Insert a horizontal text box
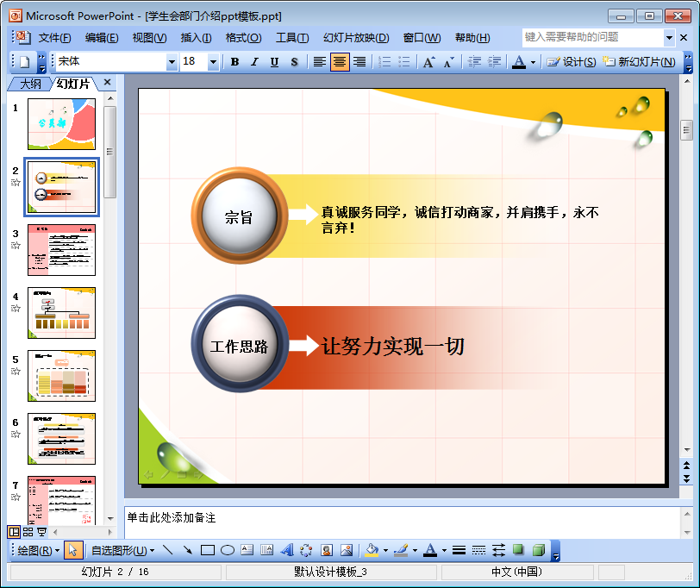This screenshot has width=700, height=588. tap(247, 550)
